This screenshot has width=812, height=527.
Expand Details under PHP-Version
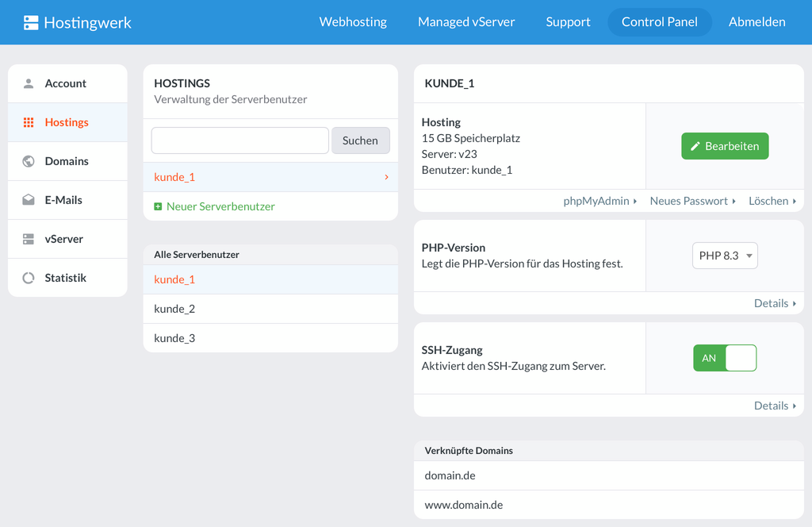point(775,303)
